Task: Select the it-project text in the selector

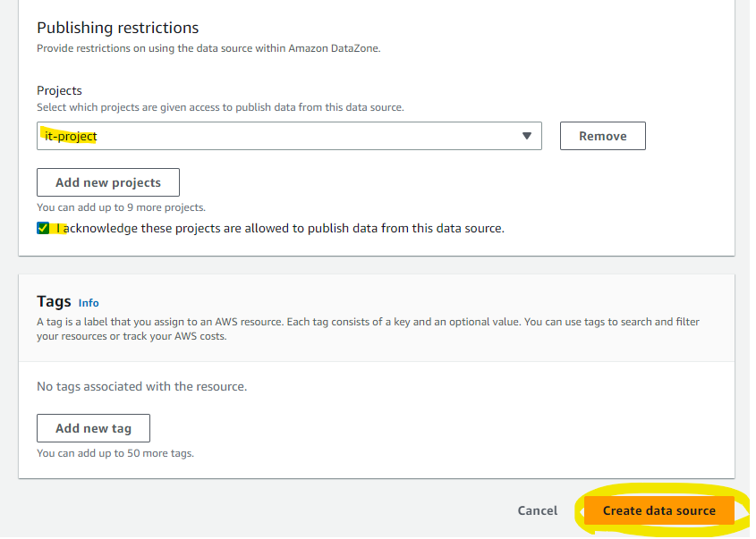Action: click(x=71, y=136)
